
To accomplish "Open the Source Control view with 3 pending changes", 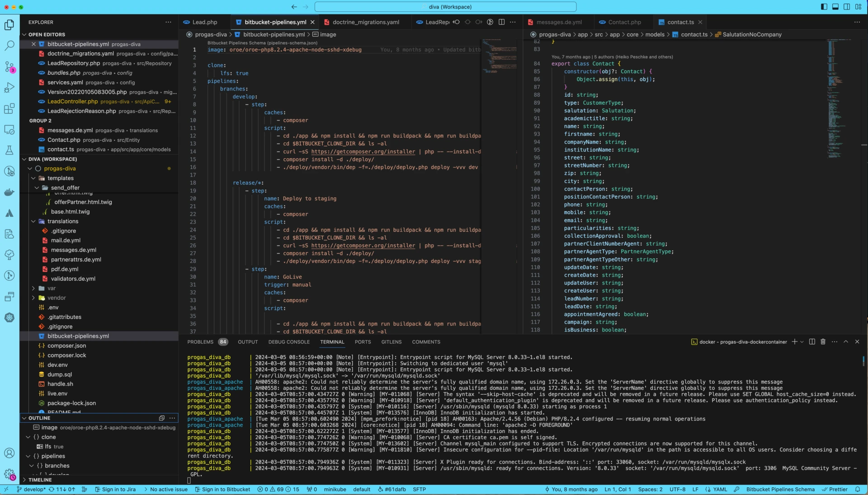I will click(x=9, y=66).
